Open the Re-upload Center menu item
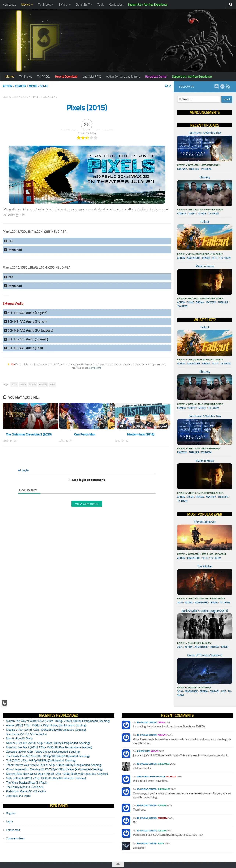This screenshot has height=868, width=236. point(156,76)
